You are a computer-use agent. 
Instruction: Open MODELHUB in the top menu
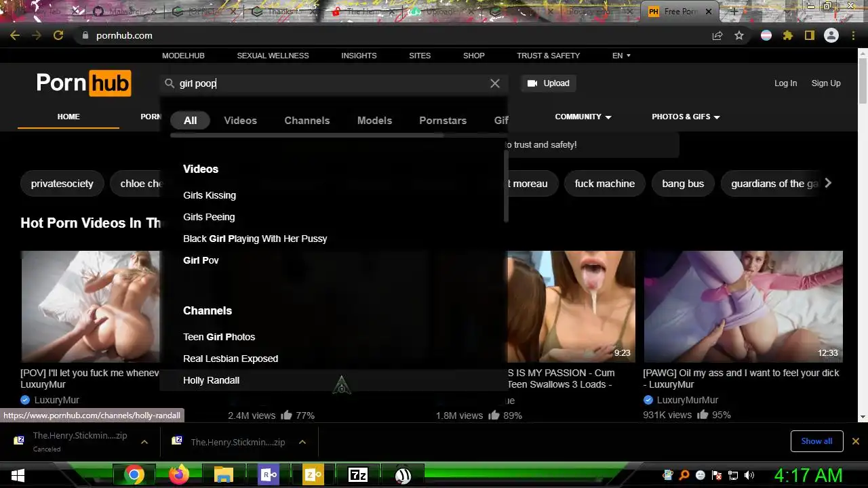(183, 56)
